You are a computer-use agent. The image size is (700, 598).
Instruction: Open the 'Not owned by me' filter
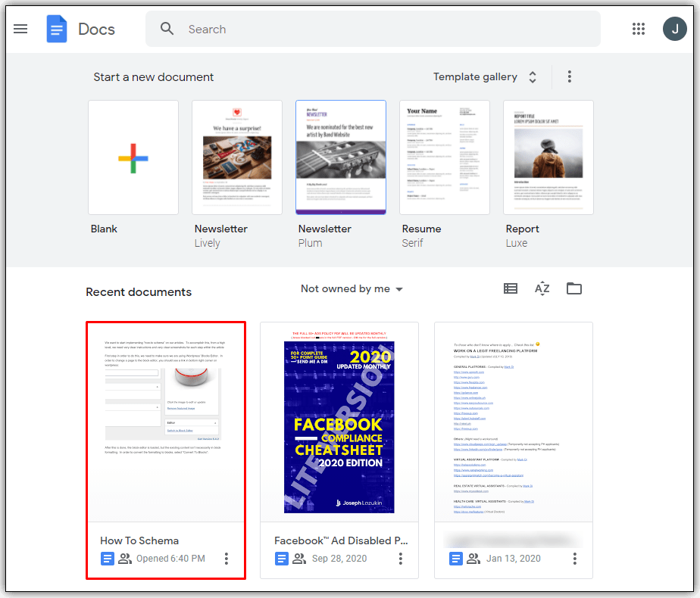[352, 288]
